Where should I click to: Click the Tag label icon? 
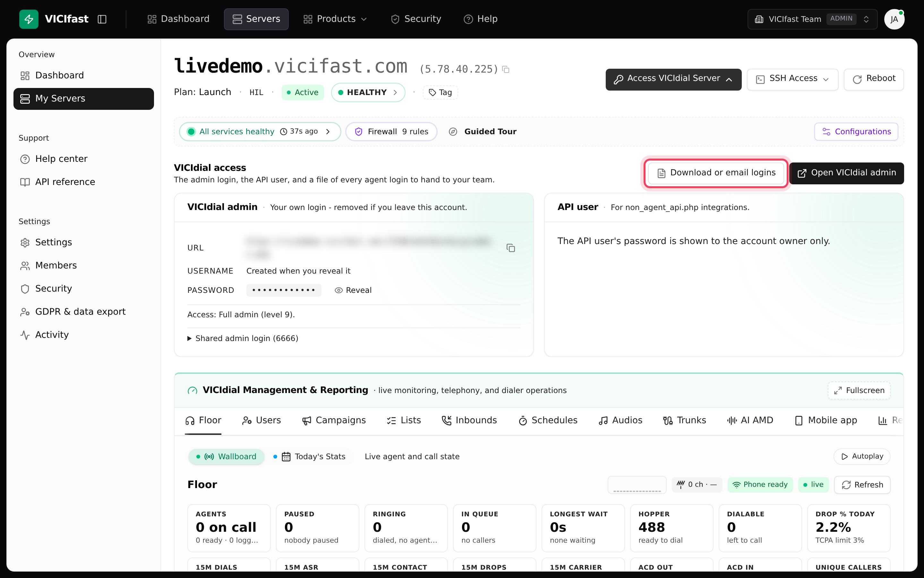(x=432, y=92)
